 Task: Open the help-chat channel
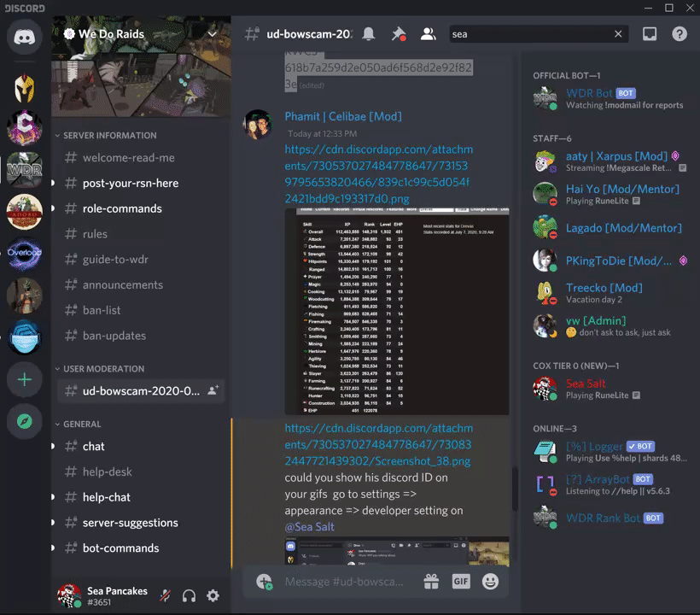click(141, 497)
